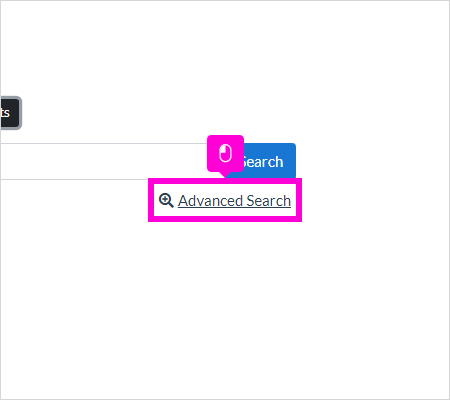This screenshot has width=450, height=400.
Task: Click the blue Search button
Action: (x=262, y=162)
